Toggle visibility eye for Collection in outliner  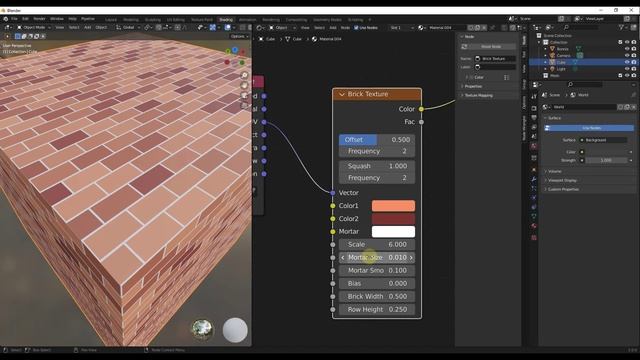(627, 42)
